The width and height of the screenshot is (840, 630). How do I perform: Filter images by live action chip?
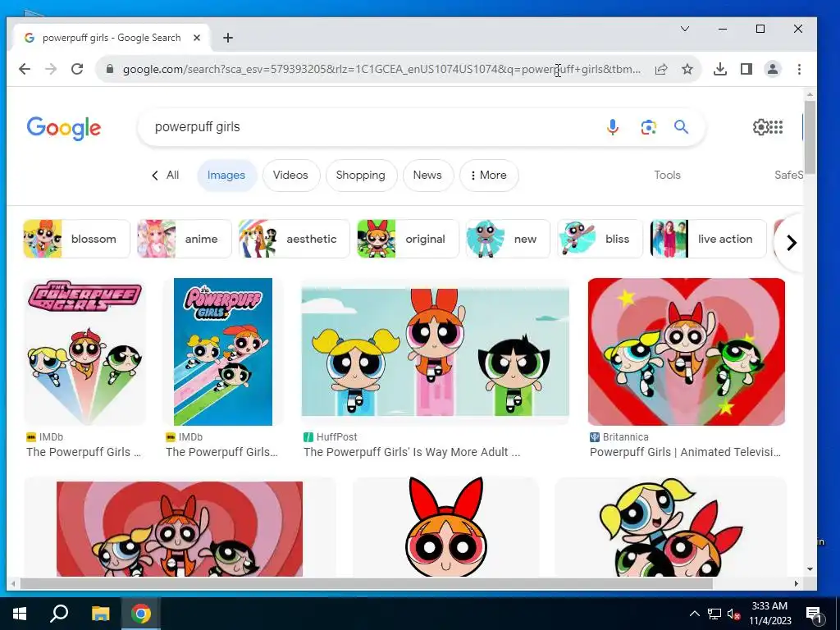click(x=708, y=239)
